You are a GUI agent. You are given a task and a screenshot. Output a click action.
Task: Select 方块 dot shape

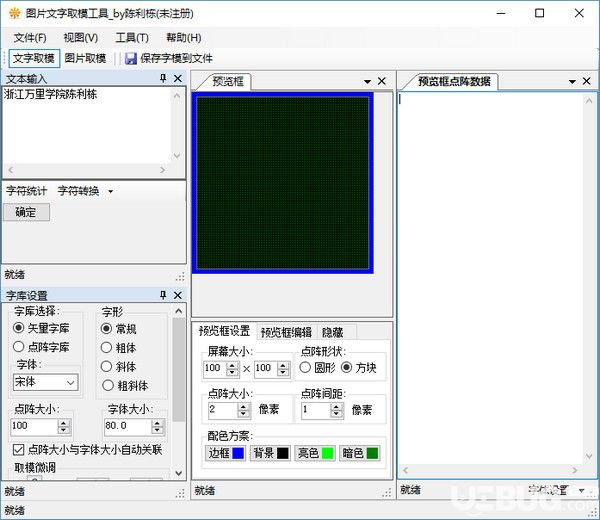[x=346, y=368]
